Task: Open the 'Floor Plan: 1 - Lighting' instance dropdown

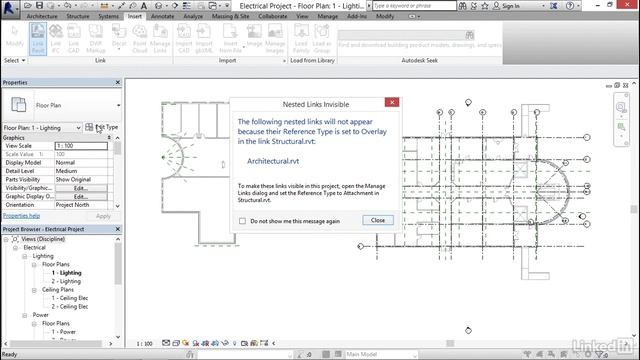Action: 78,128
